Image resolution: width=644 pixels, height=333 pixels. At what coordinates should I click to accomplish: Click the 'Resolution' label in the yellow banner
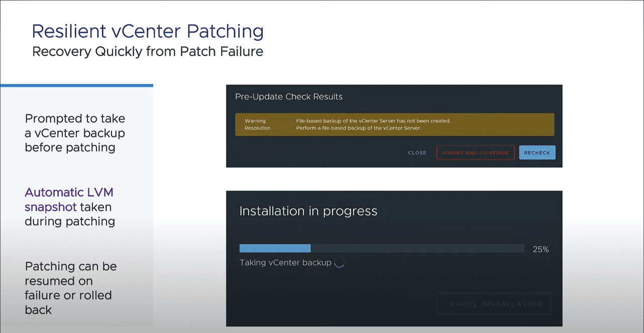(258, 128)
